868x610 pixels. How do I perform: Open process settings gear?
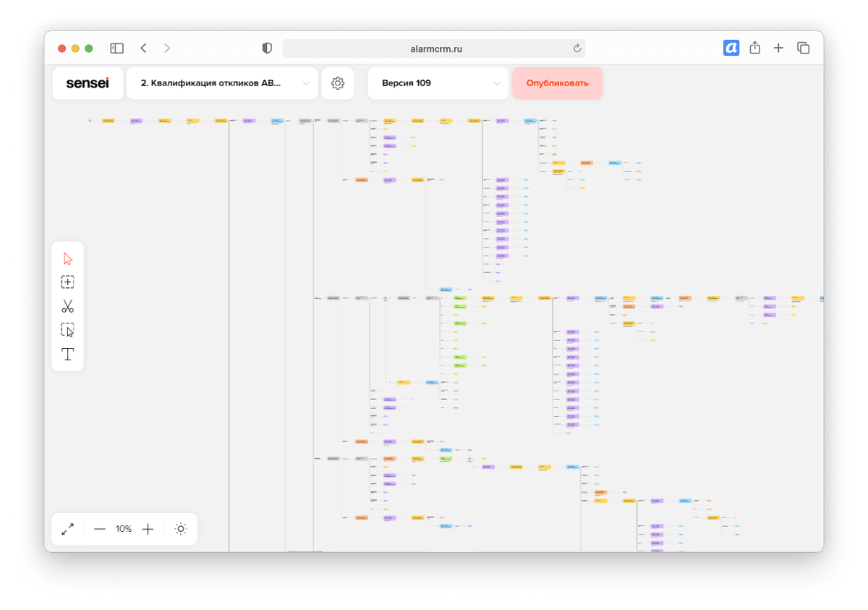338,83
